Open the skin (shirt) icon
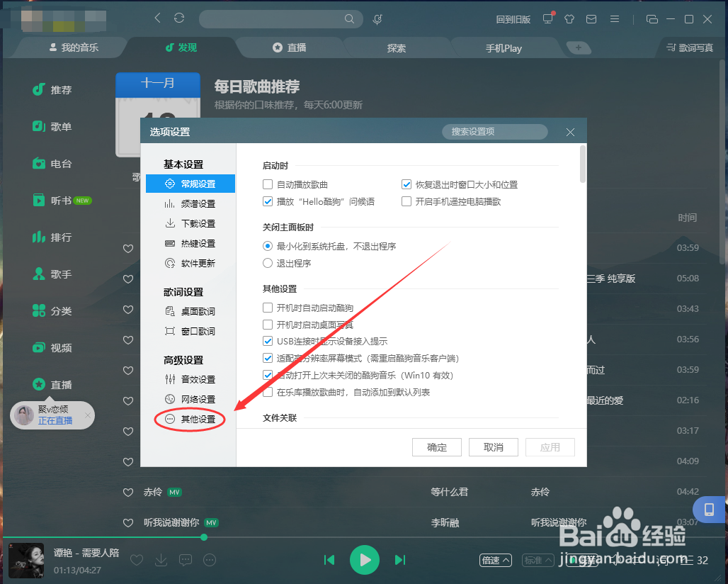 click(569, 19)
